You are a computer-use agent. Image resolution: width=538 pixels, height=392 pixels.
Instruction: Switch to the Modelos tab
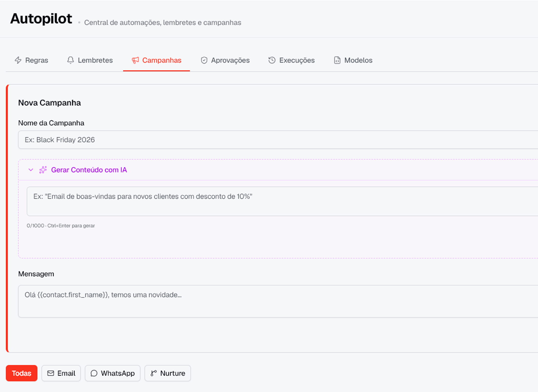coord(353,60)
